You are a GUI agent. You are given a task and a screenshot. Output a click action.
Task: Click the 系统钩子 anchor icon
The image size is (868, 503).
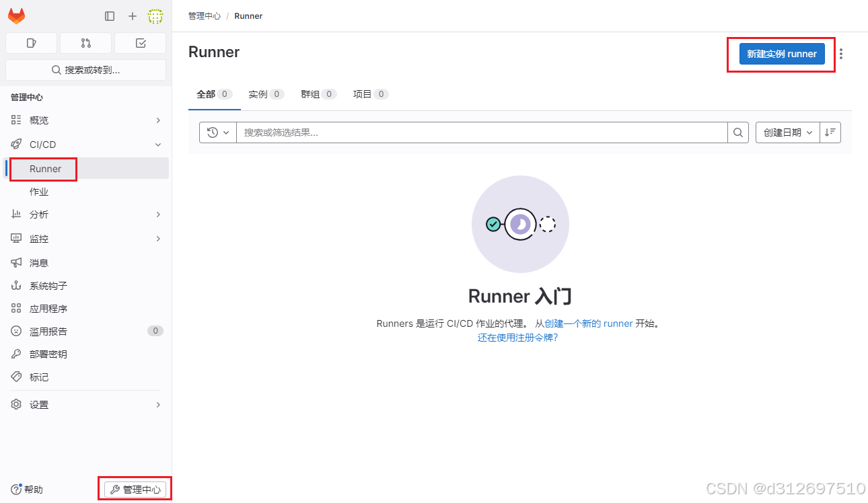click(16, 286)
